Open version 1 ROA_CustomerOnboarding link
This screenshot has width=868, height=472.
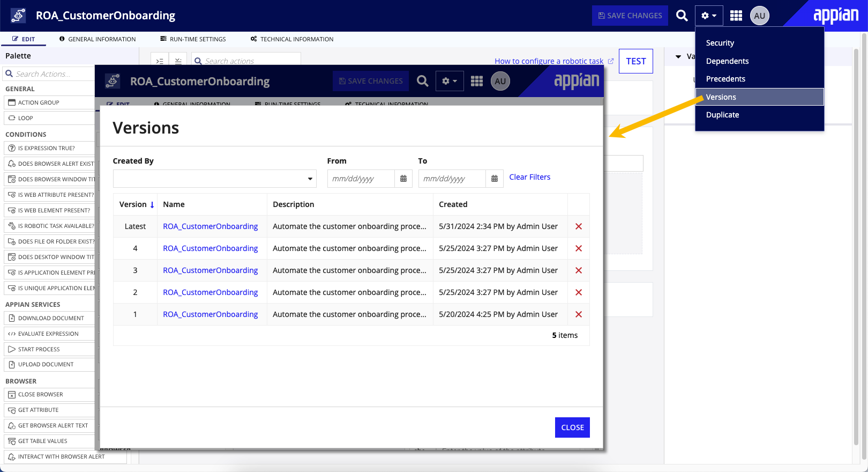point(211,314)
